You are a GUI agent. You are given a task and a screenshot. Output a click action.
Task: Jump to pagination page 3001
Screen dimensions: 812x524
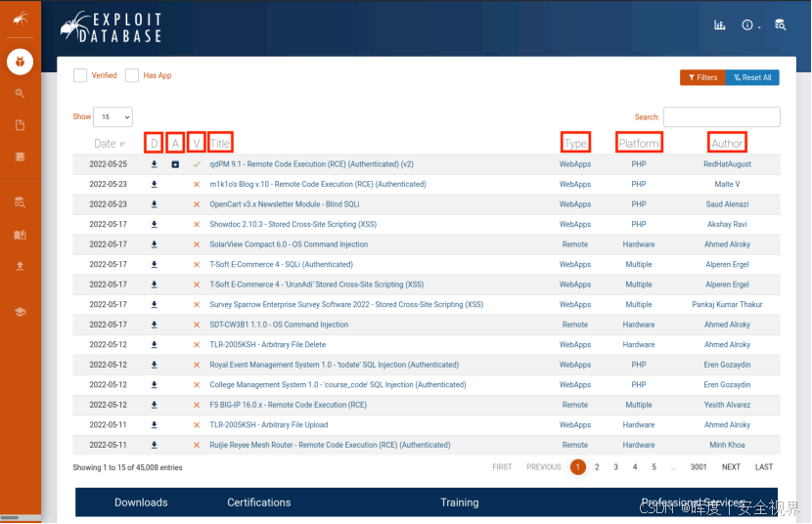pyautogui.click(x=699, y=467)
